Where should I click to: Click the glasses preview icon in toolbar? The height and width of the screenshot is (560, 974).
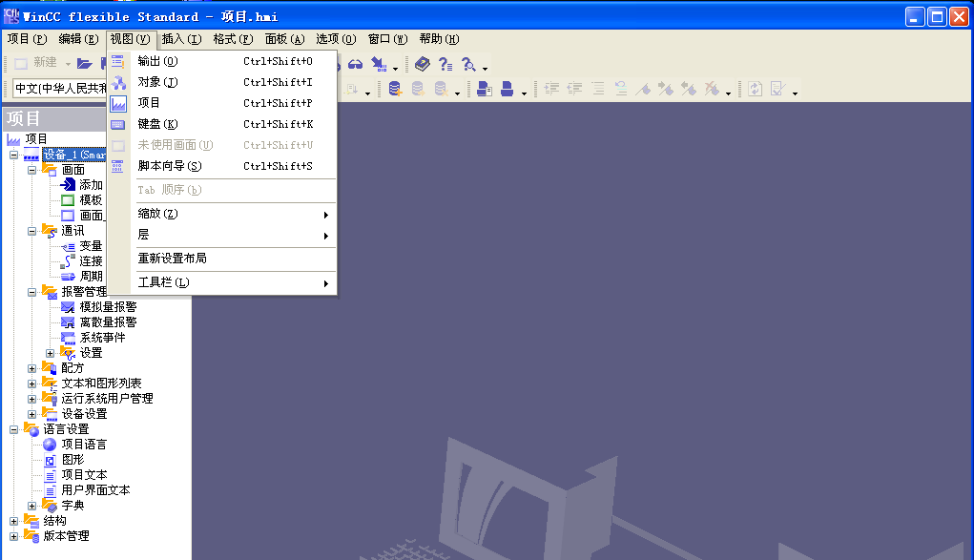click(x=355, y=64)
